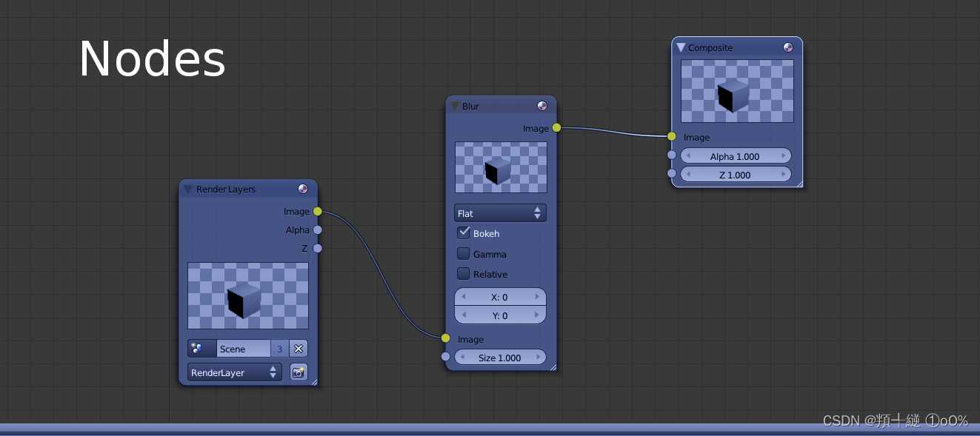The height and width of the screenshot is (436, 980).
Task: Render the active layer camera icon
Action: (x=299, y=372)
